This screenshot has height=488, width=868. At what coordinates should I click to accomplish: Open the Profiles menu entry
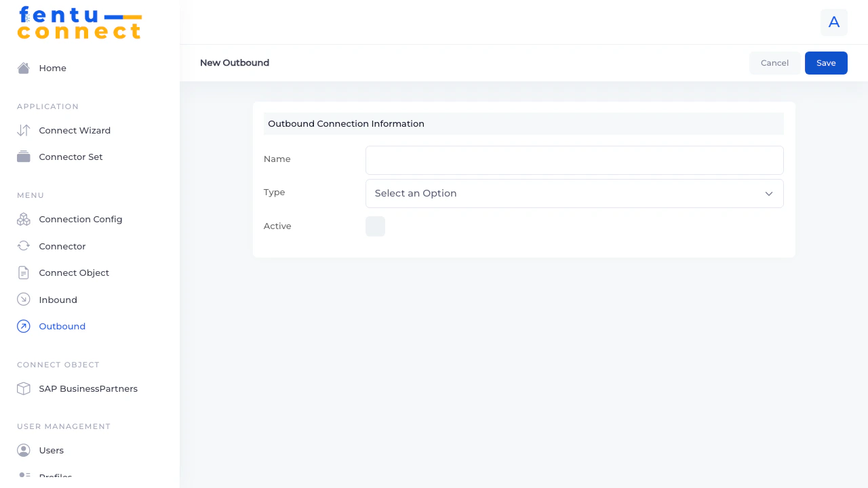pyautogui.click(x=55, y=476)
